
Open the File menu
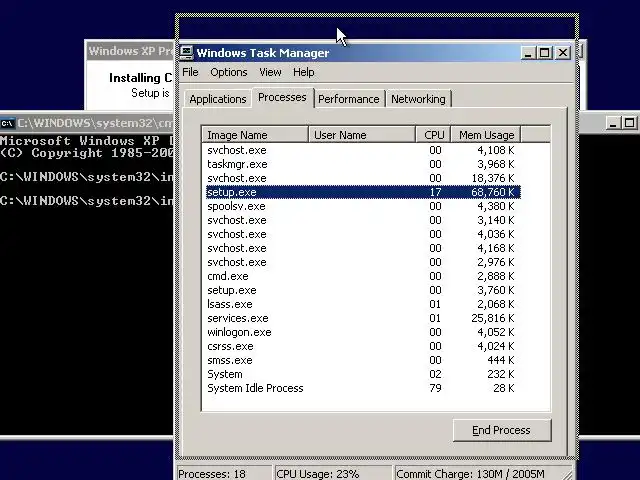click(x=190, y=72)
